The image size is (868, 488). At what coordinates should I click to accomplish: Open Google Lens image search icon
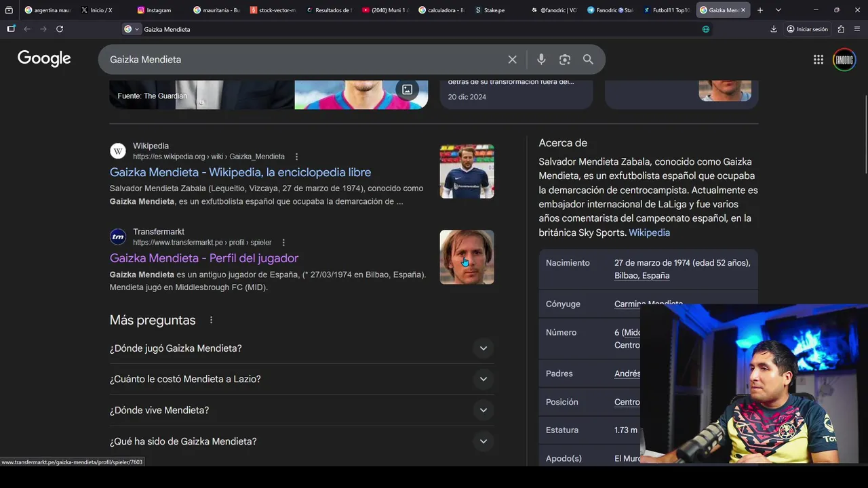[x=565, y=60]
